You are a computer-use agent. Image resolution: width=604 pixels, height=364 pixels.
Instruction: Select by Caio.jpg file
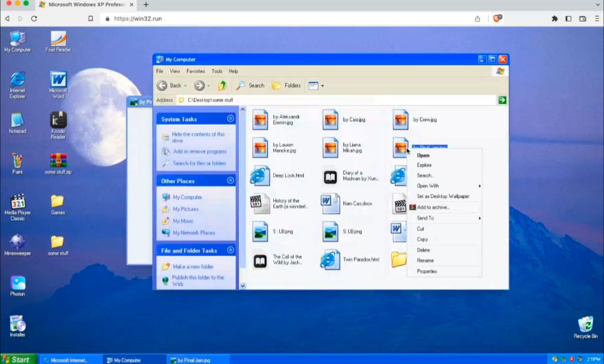click(344, 120)
